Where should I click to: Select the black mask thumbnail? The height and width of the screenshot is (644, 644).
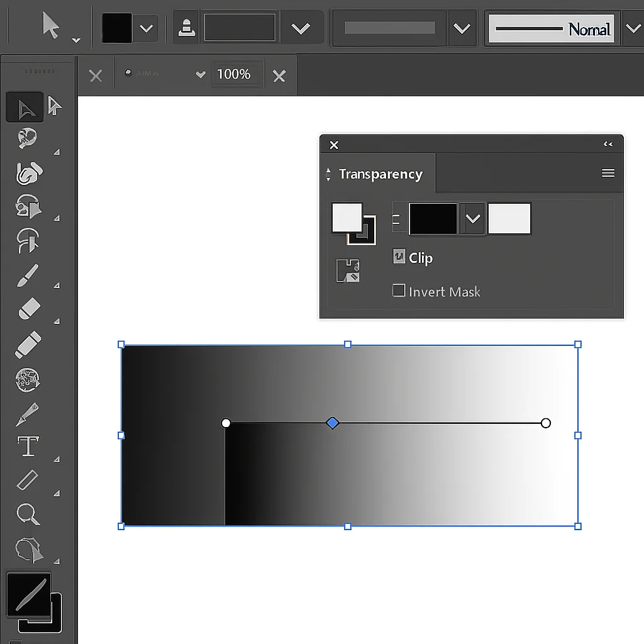433,218
